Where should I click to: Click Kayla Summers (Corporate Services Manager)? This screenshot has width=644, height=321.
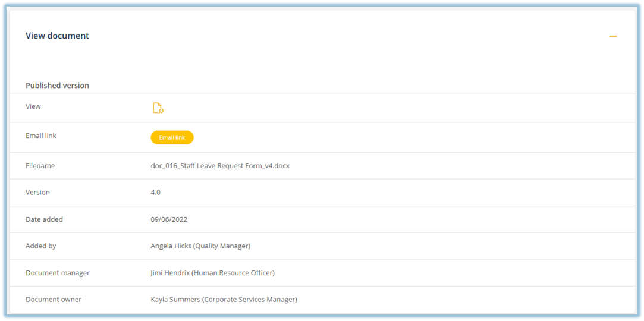[x=224, y=300]
